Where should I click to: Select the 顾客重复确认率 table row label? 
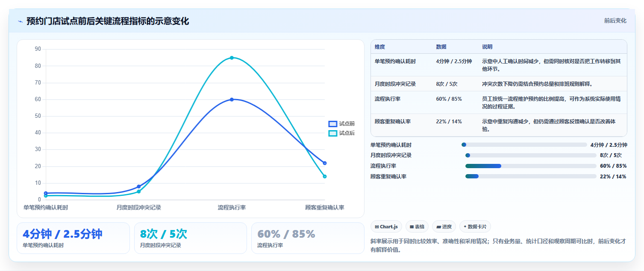(x=393, y=121)
